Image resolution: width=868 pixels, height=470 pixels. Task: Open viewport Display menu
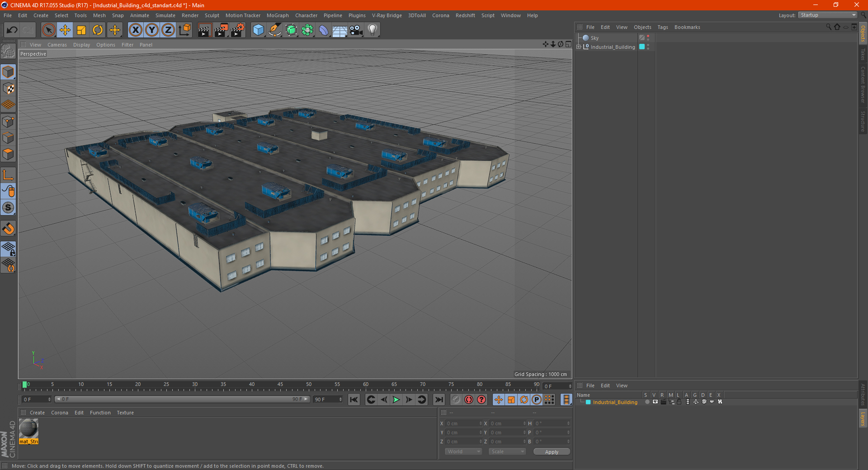pyautogui.click(x=82, y=45)
